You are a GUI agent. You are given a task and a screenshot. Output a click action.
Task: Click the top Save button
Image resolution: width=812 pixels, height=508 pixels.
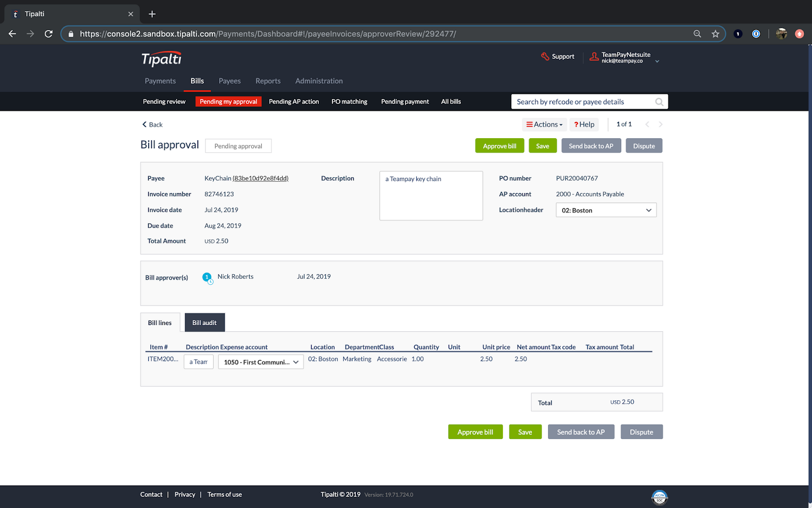(543, 146)
